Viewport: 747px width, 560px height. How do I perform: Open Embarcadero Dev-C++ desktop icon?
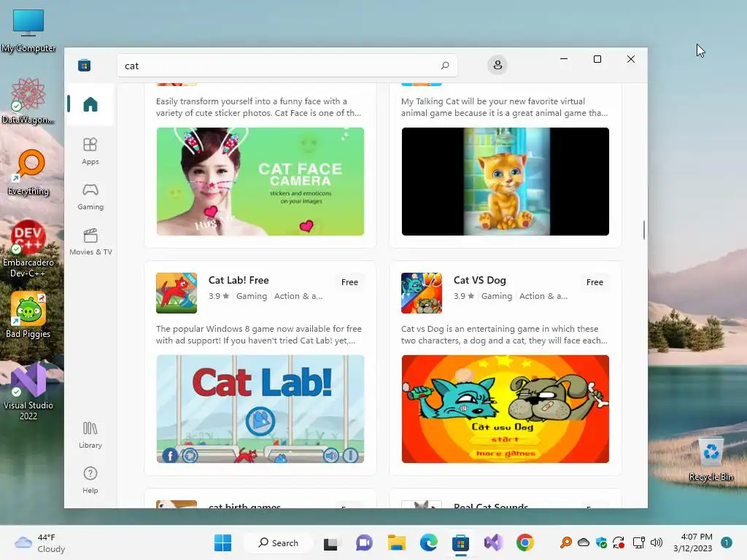28,249
